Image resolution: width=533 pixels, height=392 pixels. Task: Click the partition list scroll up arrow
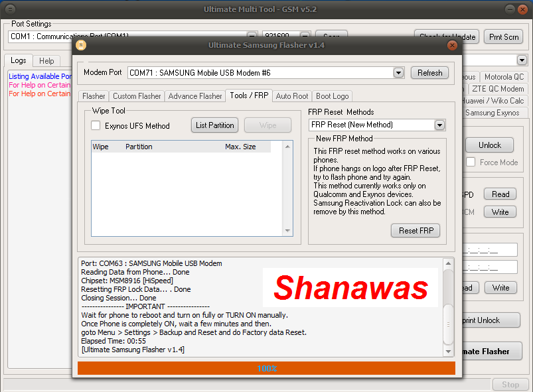pyautogui.click(x=287, y=147)
